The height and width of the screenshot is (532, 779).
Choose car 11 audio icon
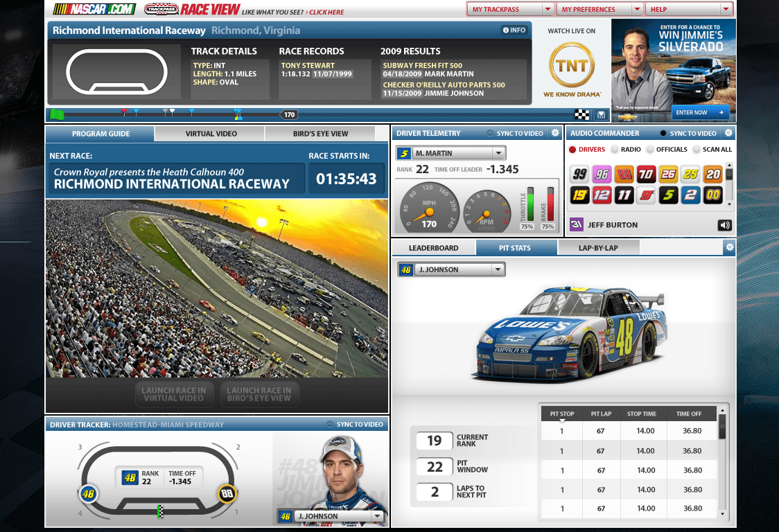(624, 195)
